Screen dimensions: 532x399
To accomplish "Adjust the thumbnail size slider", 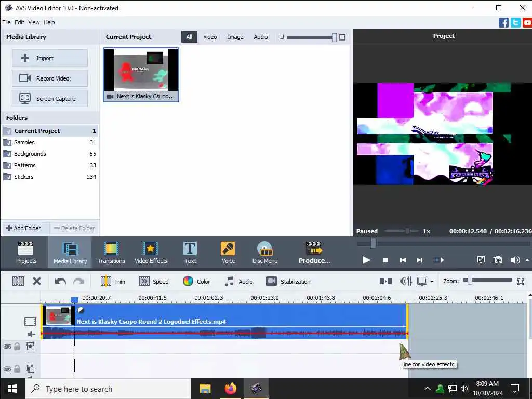I will tap(334, 37).
